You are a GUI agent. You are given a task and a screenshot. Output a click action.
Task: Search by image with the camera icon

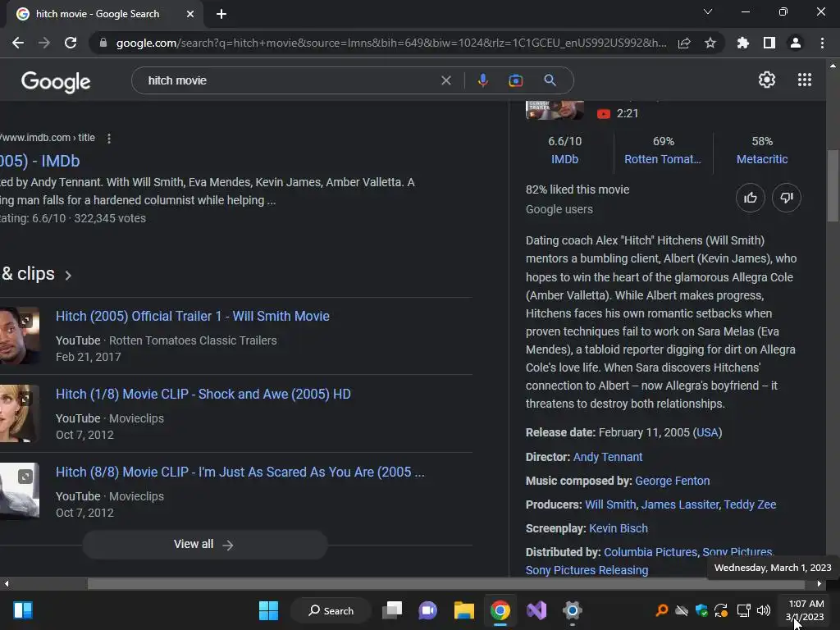pos(516,80)
